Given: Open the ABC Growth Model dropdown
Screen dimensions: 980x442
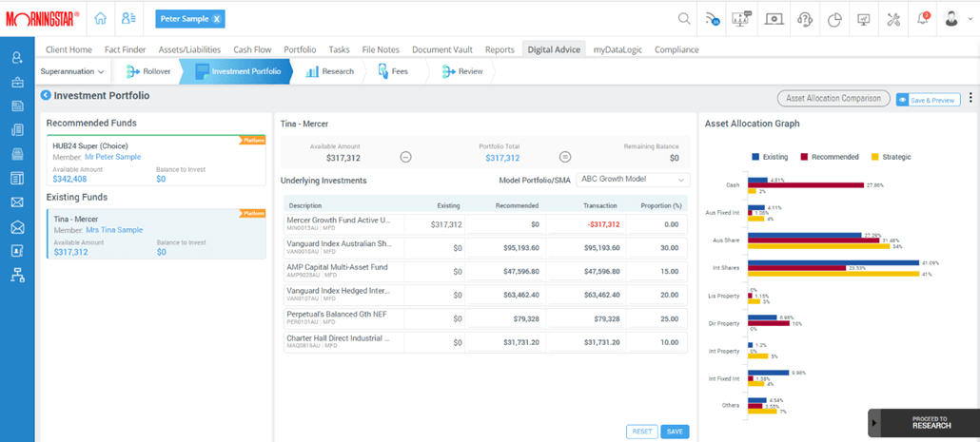Looking at the screenshot, I should click(x=633, y=180).
